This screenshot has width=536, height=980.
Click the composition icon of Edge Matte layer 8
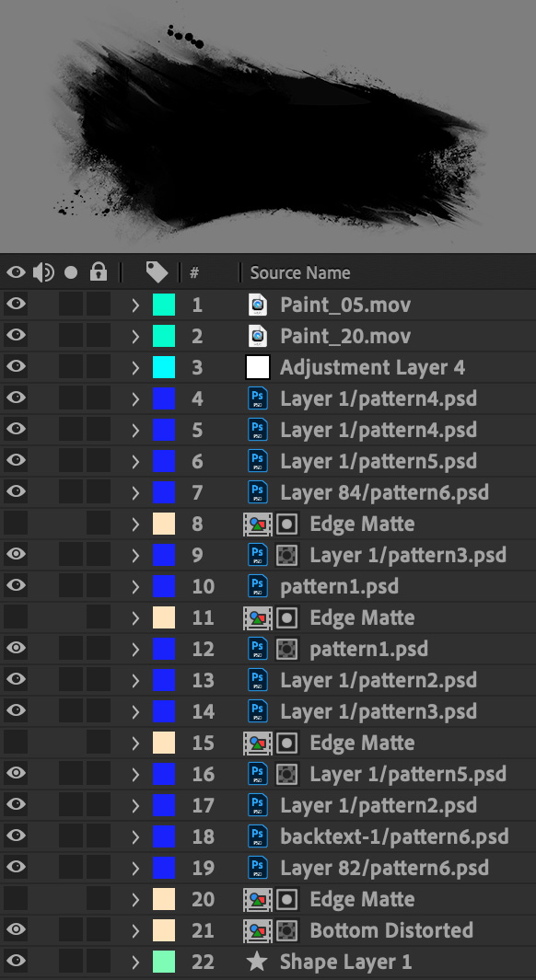258,523
